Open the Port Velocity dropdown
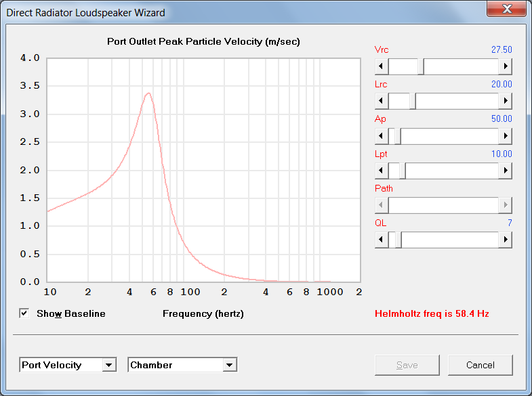 coord(109,365)
